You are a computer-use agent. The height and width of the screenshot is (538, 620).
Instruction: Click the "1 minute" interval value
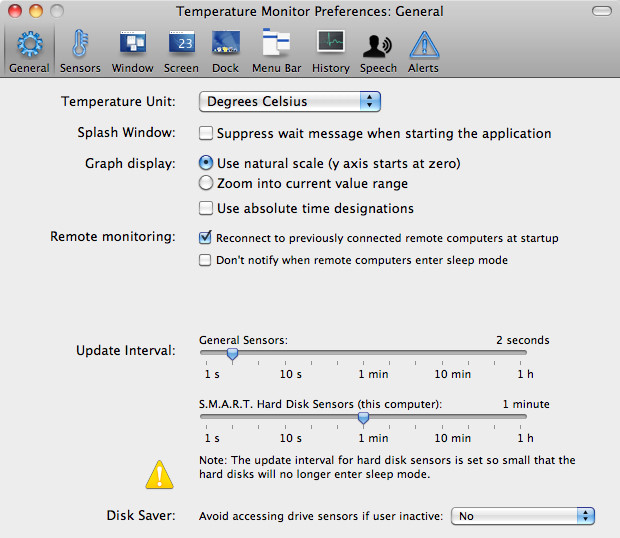coord(526,404)
